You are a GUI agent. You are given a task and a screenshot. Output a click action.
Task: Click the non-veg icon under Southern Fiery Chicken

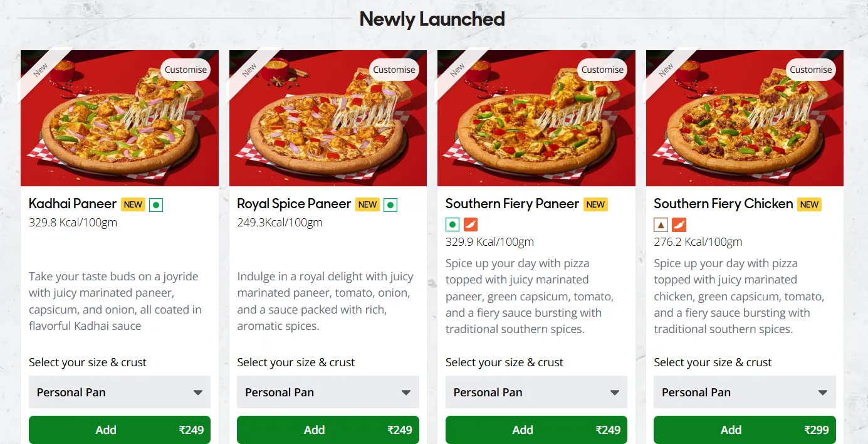pyautogui.click(x=661, y=224)
